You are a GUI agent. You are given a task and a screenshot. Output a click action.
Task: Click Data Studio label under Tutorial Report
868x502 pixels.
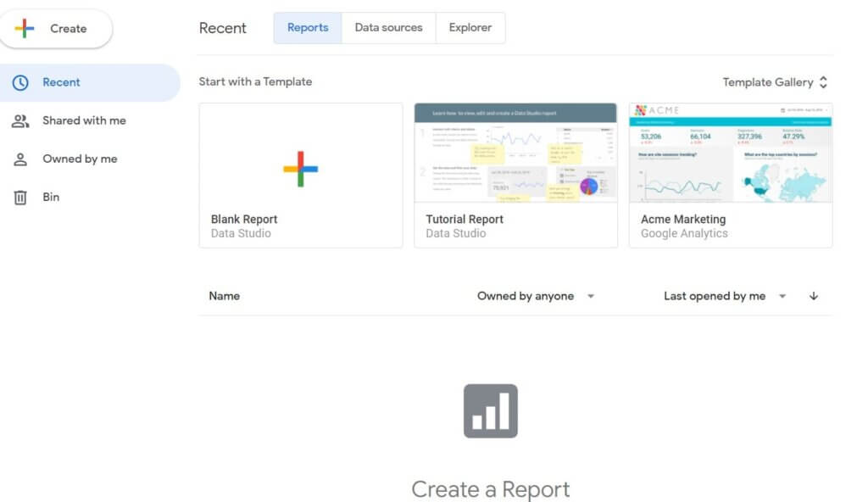coord(455,233)
